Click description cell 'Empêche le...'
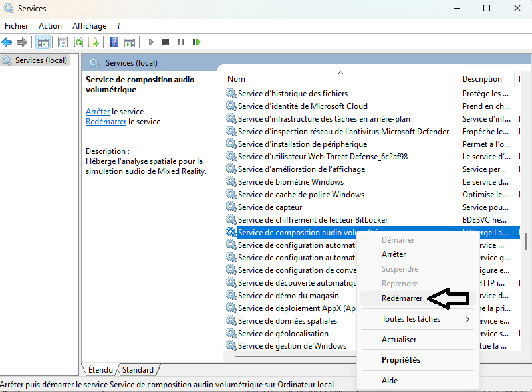The height and width of the screenshot is (392, 532). [x=485, y=132]
